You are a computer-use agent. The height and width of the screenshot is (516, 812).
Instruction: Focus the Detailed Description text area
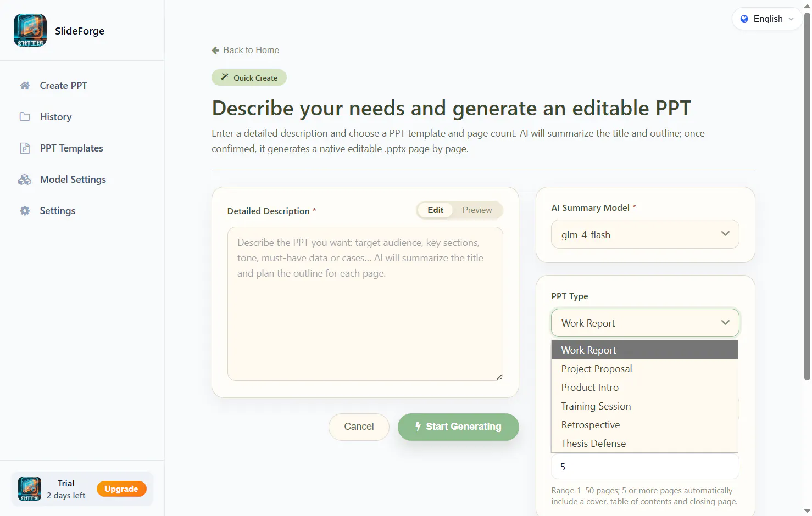(x=365, y=304)
